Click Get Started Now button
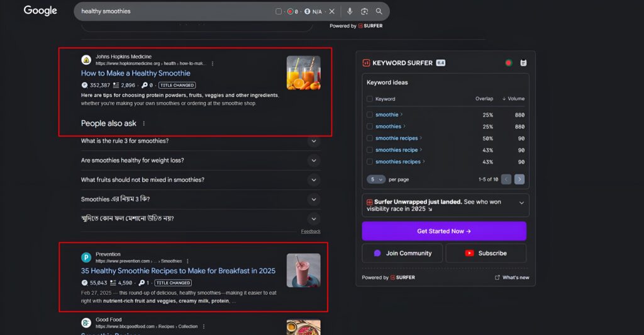 coord(444,232)
